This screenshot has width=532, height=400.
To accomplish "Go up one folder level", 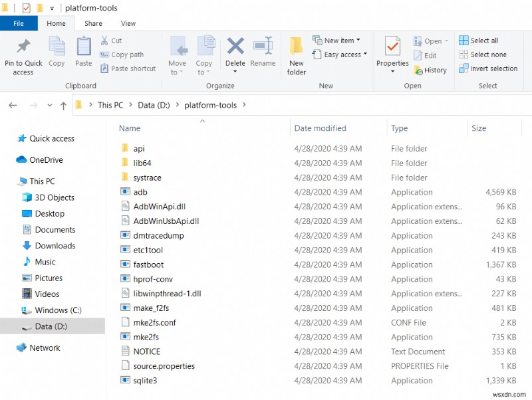I will point(63,106).
